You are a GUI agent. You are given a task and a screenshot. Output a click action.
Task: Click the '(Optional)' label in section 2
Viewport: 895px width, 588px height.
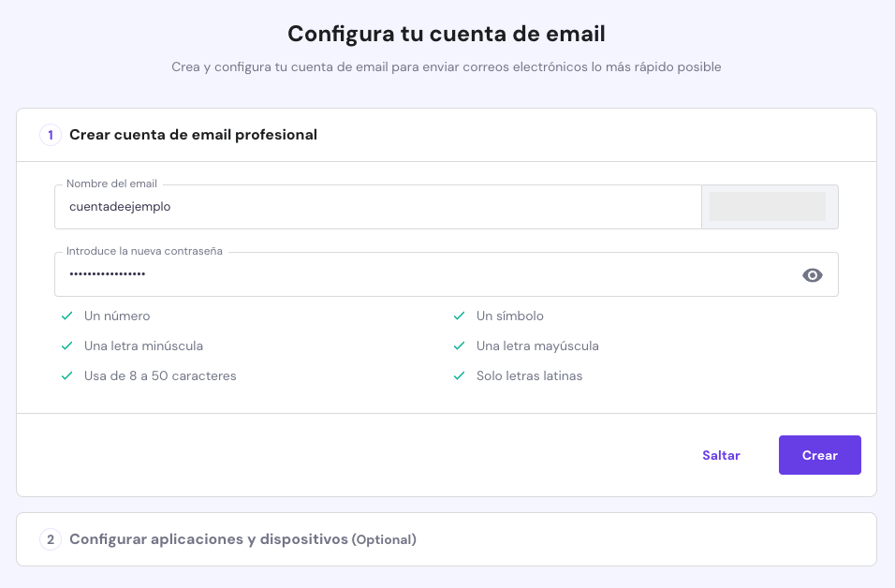click(383, 539)
